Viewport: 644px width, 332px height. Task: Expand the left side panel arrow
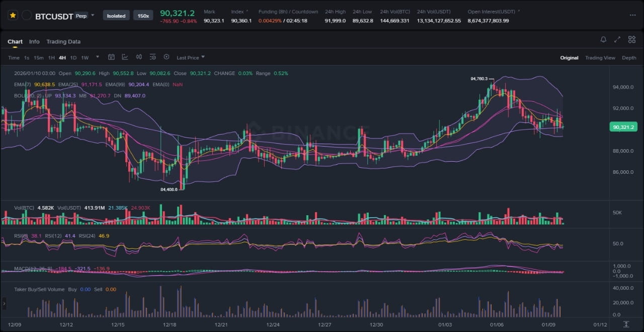[x=5, y=304]
